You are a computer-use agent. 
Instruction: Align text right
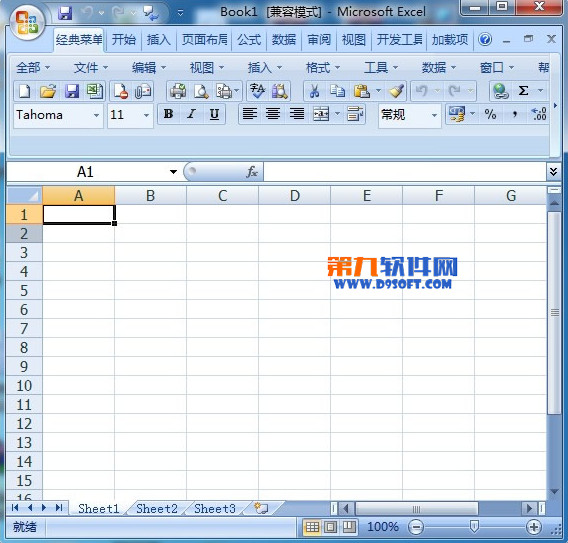(x=297, y=114)
